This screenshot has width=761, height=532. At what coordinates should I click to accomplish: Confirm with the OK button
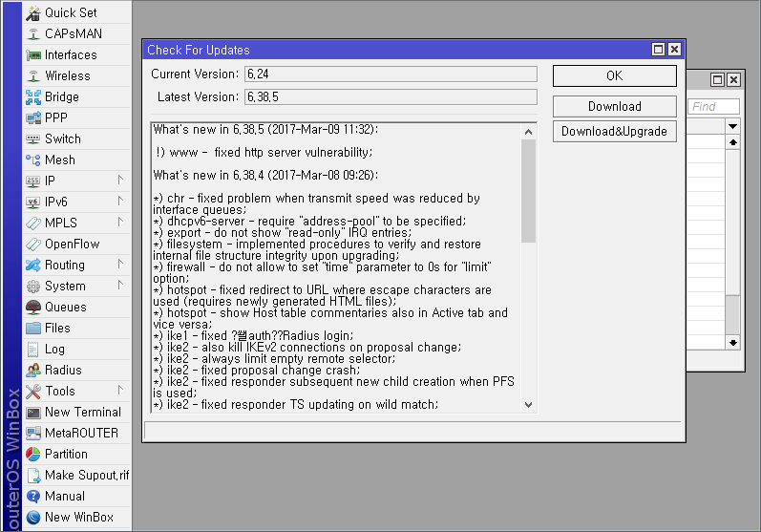[614, 76]
